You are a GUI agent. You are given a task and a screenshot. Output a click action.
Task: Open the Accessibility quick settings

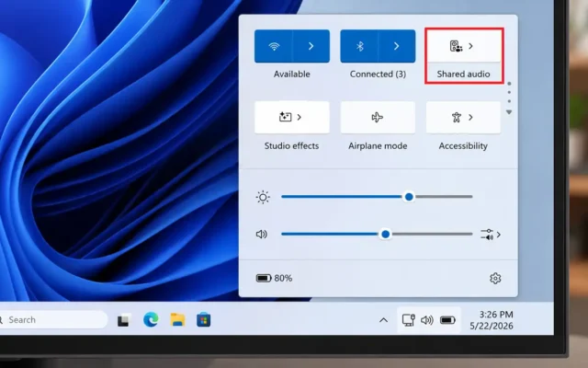(463, 117)
